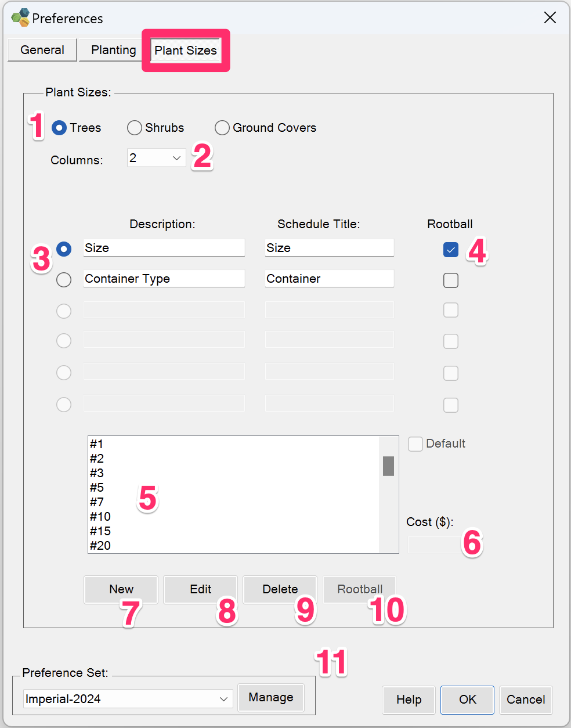Open the Planting tab
Viewport: 571px width, 728px height.
tap(114, 50)
